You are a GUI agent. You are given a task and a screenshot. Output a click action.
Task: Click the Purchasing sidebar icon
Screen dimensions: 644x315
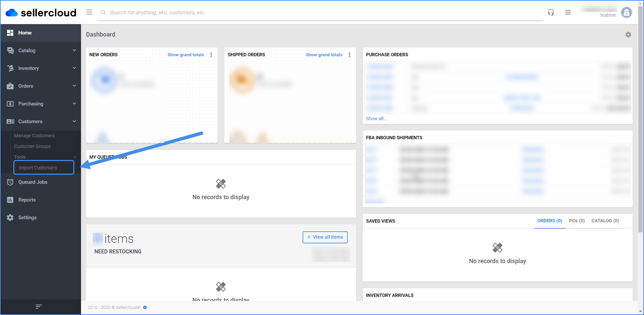point(10,104)
